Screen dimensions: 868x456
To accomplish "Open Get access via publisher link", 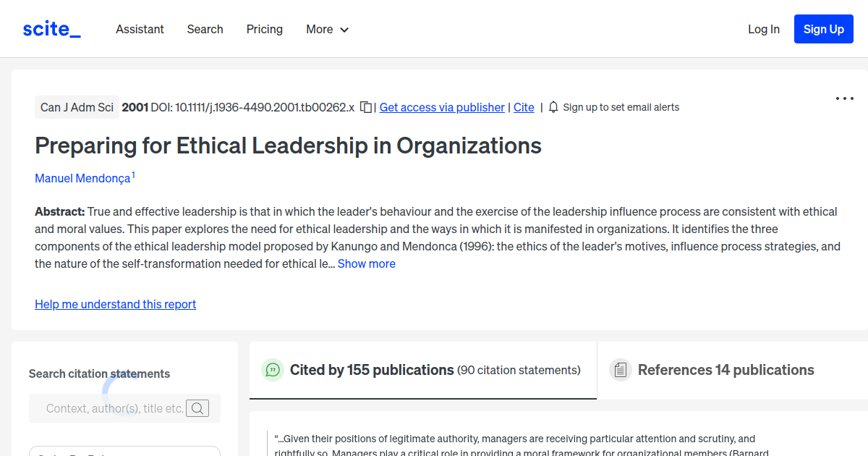I will point(441,106).
